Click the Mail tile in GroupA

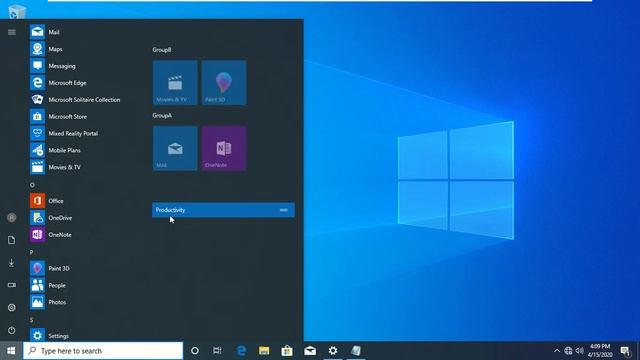click(175, 148)
